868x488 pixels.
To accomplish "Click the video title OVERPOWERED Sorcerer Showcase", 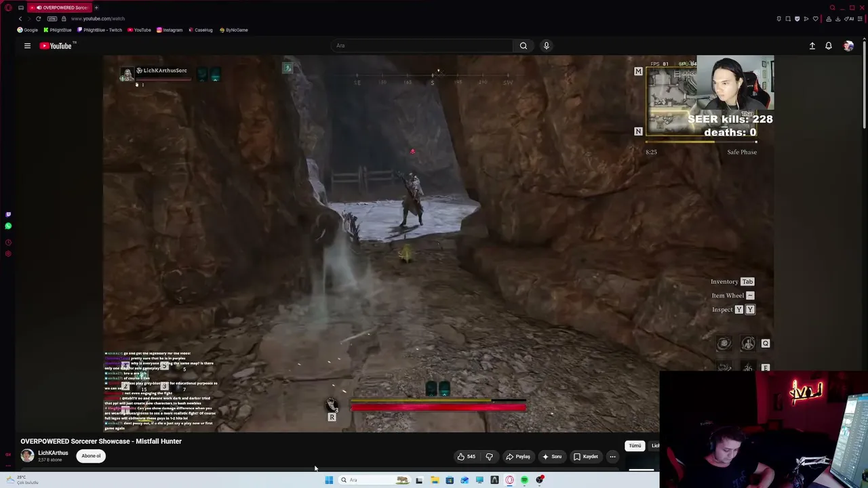I will point(101,441).
